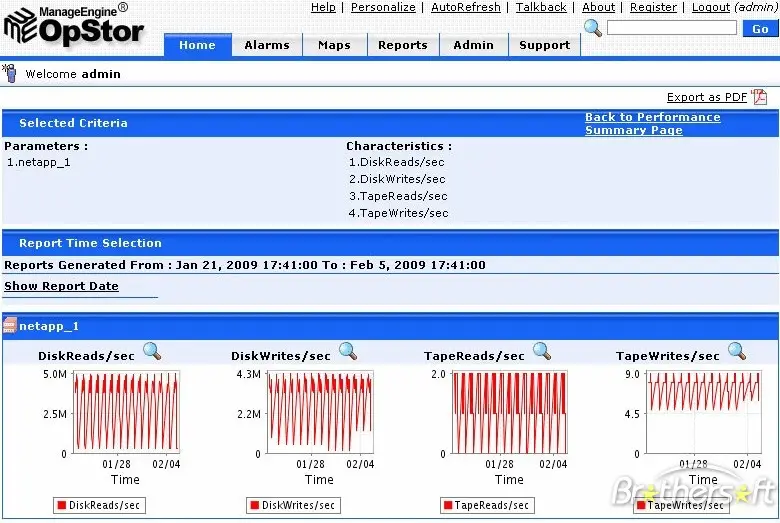Zoom into the TapeWrites/sec graph using its magnifier
This screenshot has height=523, width=780.
737,351
